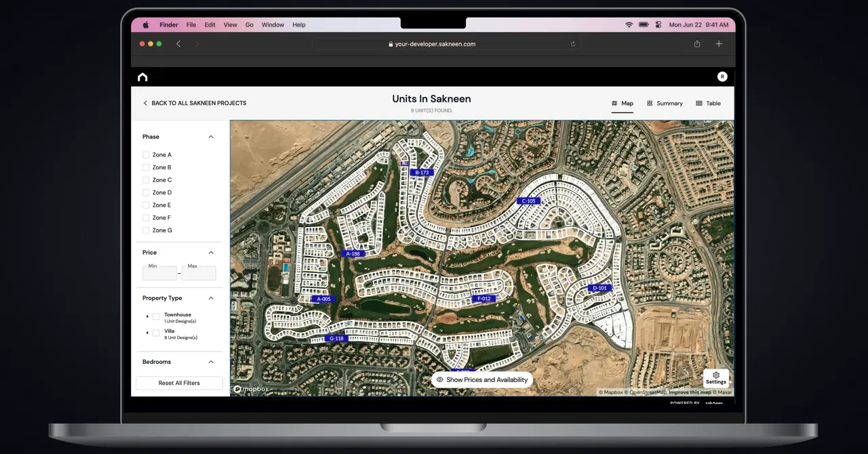
Task: Select unit marker F-012 on the map
Action: 484,299
